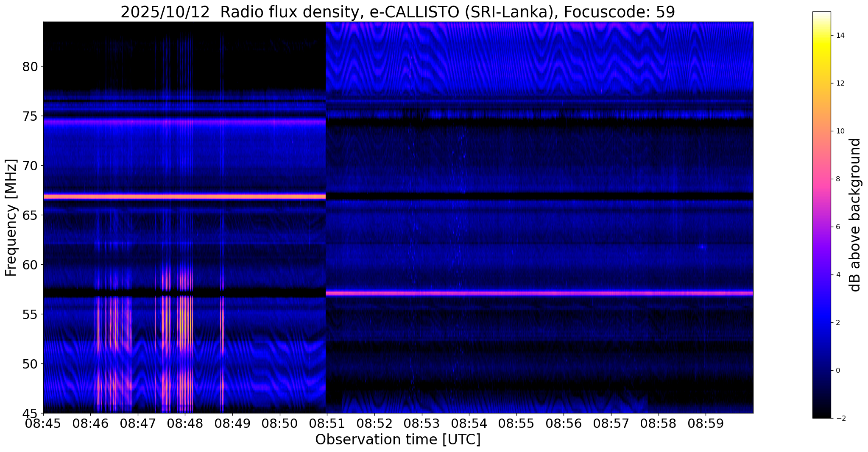Click the 45 MHz frequency tick label
The width and height of the screenshot is (868, 452).
(31, 413)
